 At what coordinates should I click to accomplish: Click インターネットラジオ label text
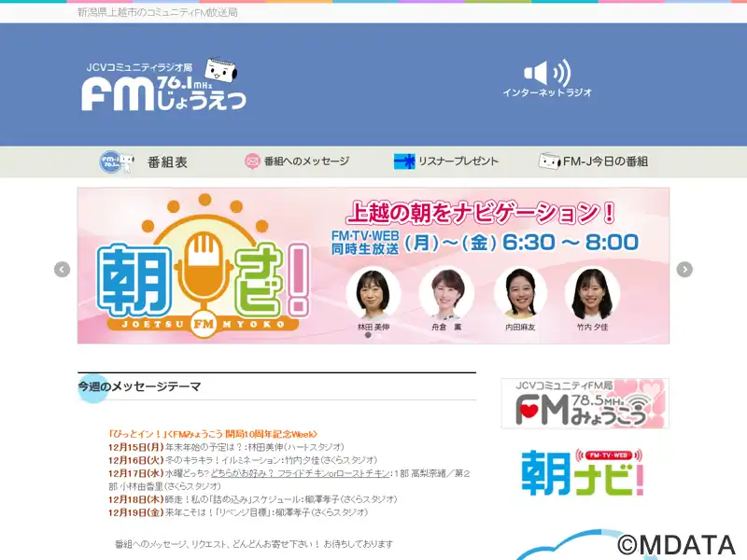click(547, 92)
